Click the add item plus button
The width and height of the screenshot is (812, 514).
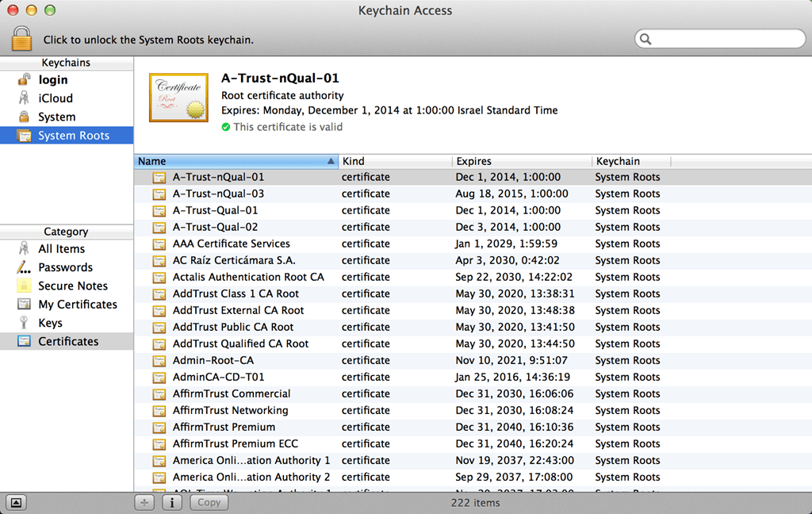pos(144,503)
